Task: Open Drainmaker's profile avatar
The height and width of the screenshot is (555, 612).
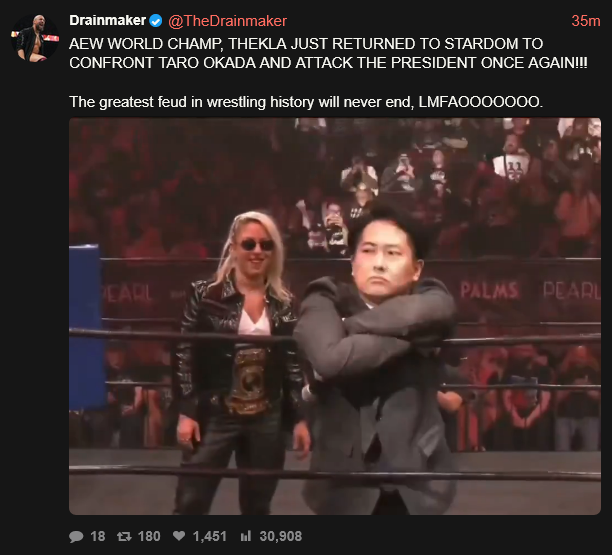Action: click(35, 38)
